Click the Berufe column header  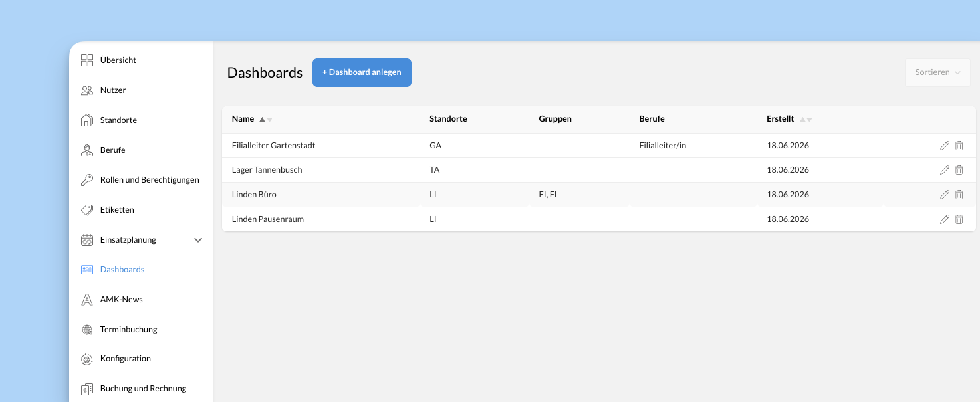pyautogui.click(x=652, y=119)
